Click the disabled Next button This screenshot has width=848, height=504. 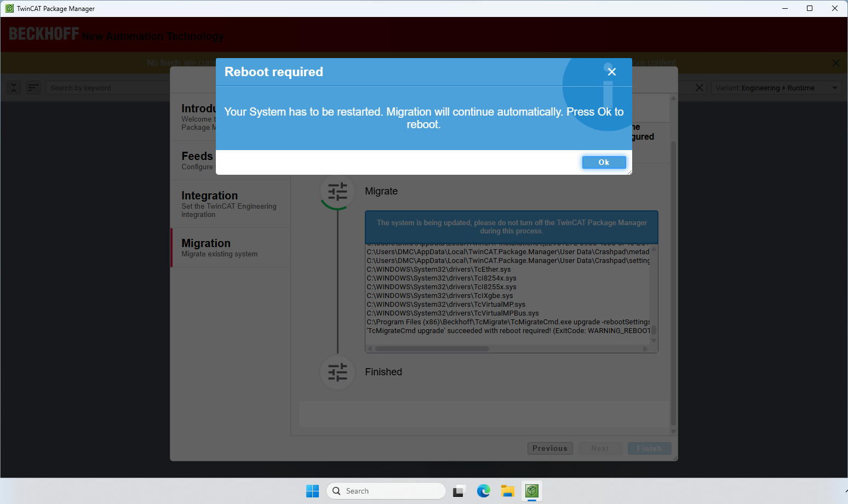pos(600,448)
